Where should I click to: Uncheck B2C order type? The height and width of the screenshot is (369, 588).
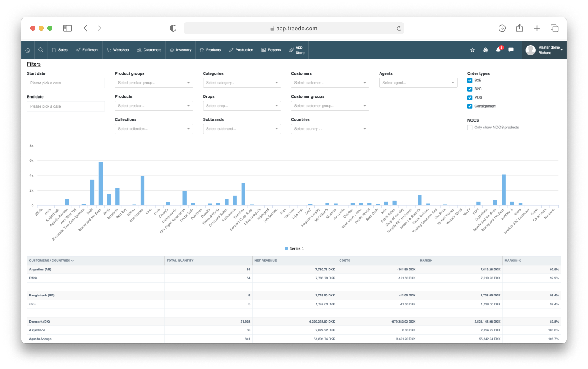point(470,89)
